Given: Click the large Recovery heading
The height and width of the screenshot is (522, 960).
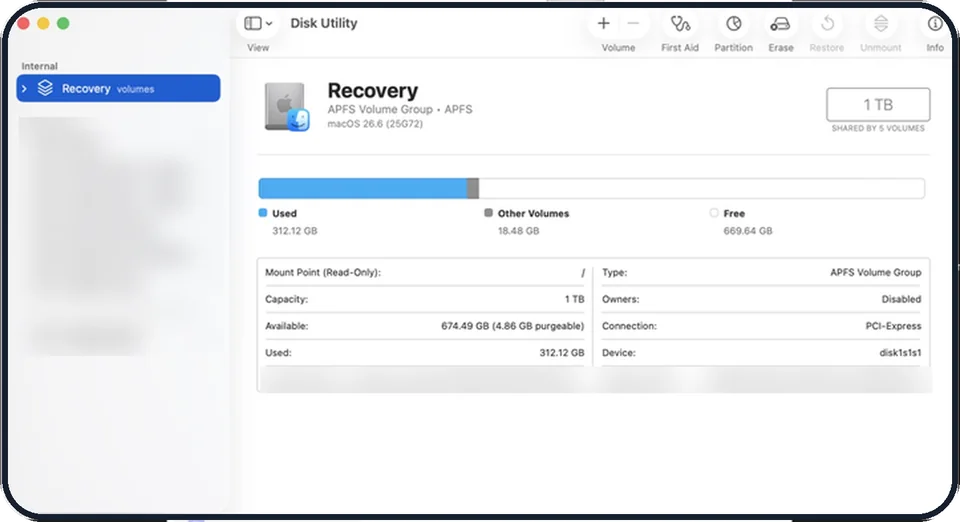Looking at the screenshot, I should (x=372, y=91).
